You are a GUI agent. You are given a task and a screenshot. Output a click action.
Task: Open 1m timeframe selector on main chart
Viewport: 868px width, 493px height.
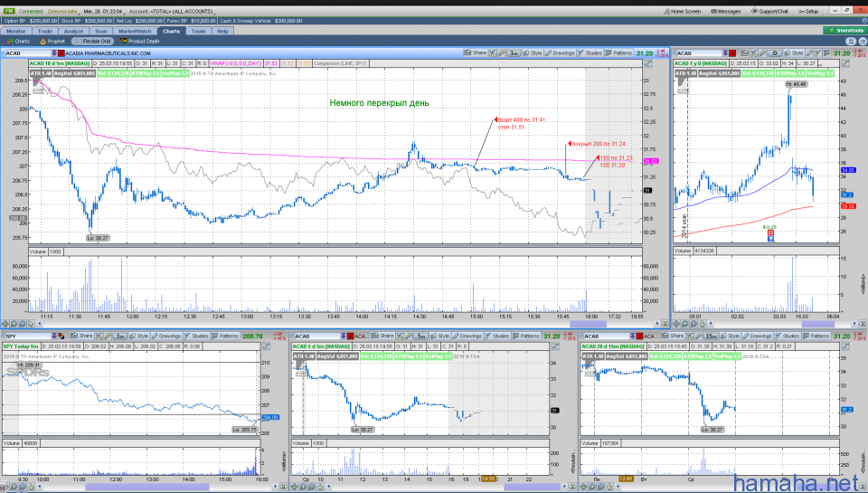(x=514, y=53)
